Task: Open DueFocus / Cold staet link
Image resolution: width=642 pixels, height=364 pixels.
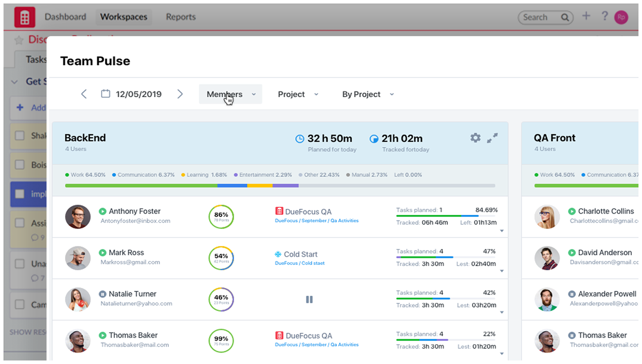Action: pyautogui.click(x=300, y=263)
